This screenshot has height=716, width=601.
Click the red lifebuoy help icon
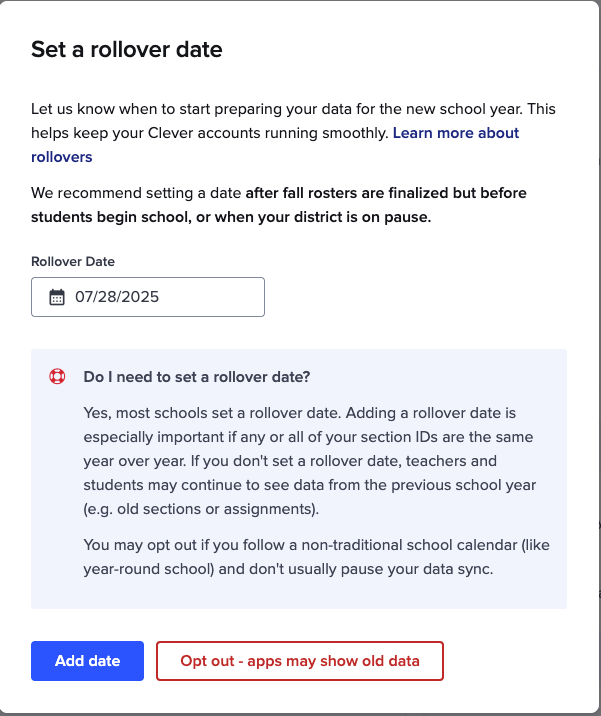point(57,377)
